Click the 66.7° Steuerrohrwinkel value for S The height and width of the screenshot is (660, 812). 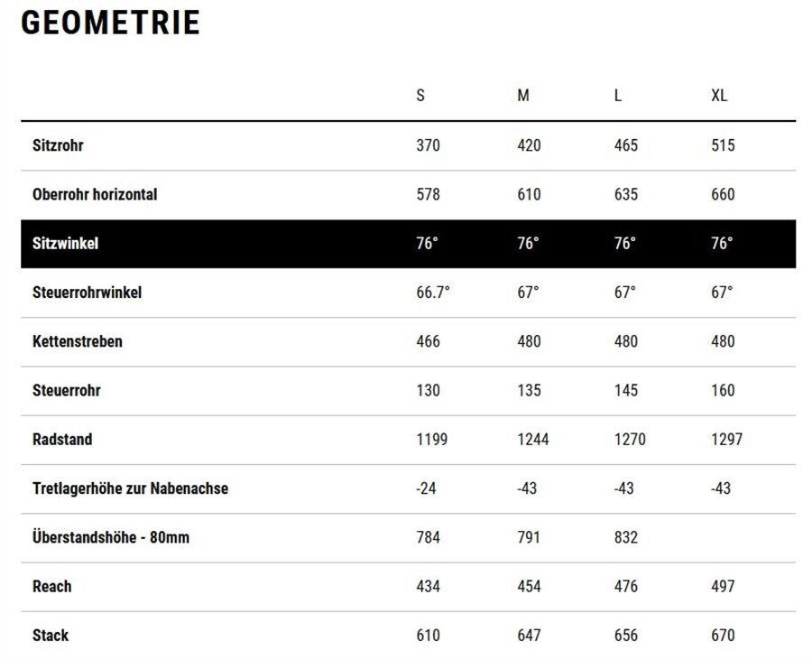coord(433,293)
